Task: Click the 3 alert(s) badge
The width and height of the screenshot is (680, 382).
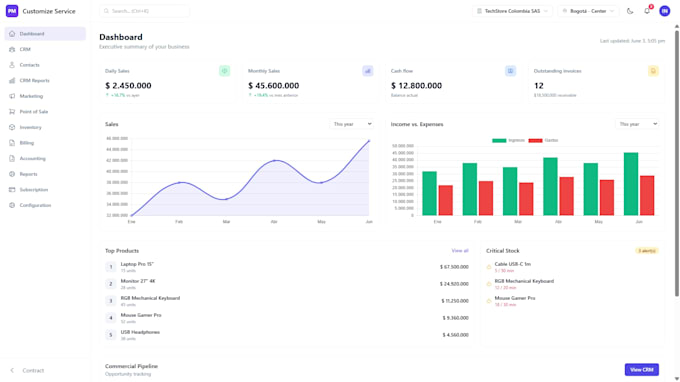Action: [647, 251]
